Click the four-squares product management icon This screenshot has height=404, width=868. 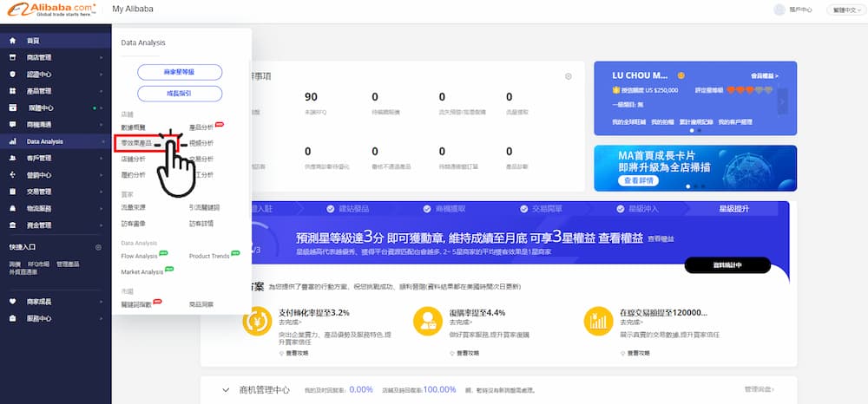click(13, 91)
